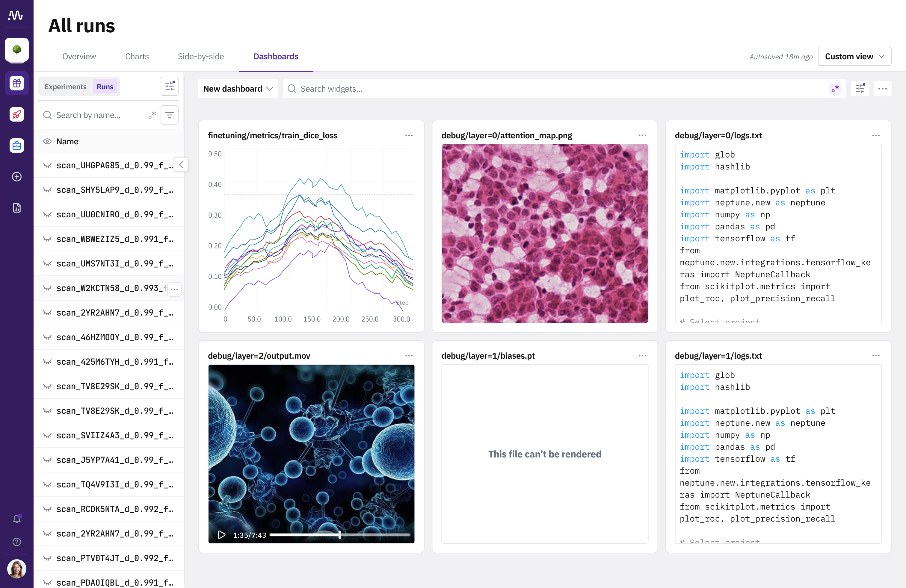Toggle regex in Search by name field

click(152, 115)
